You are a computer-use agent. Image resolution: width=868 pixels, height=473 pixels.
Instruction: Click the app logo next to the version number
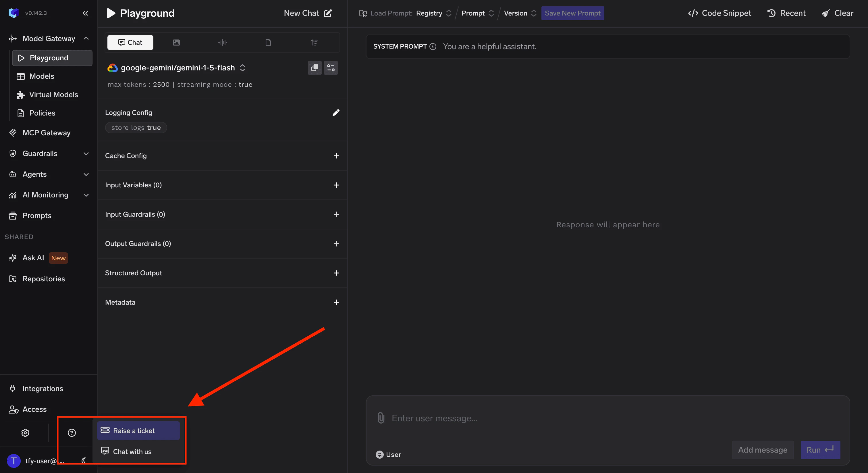tap(13, 13)
